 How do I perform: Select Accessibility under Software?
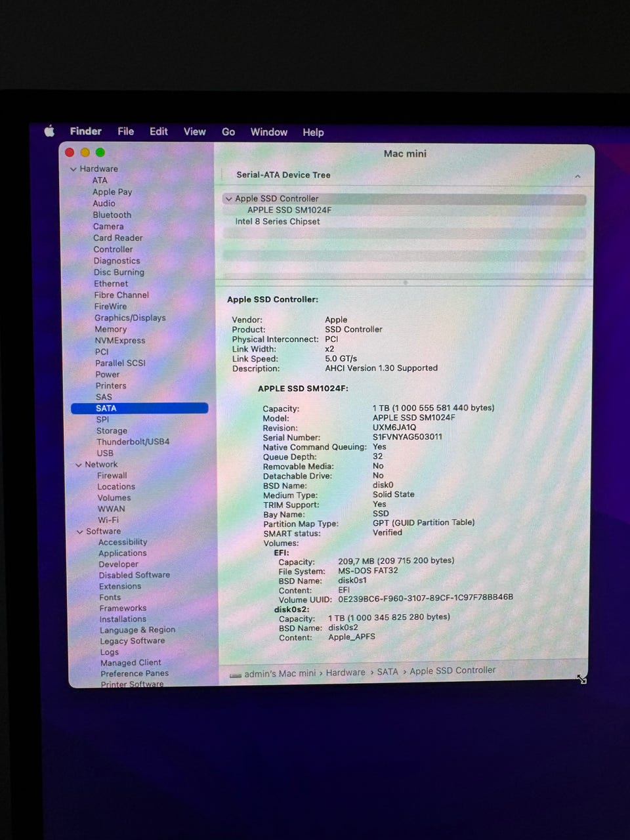click(x=123, y=542)
